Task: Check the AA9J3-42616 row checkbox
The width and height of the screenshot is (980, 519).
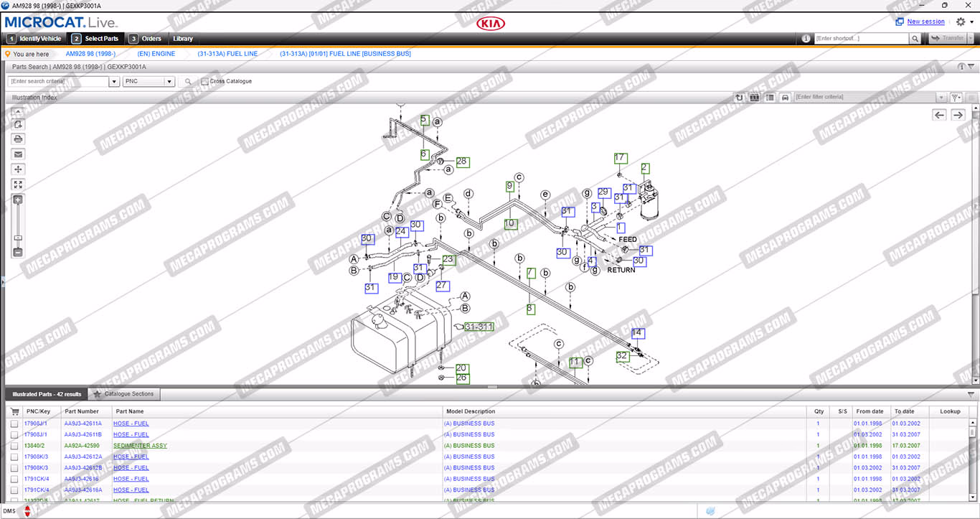Action: tap(14, 480)
